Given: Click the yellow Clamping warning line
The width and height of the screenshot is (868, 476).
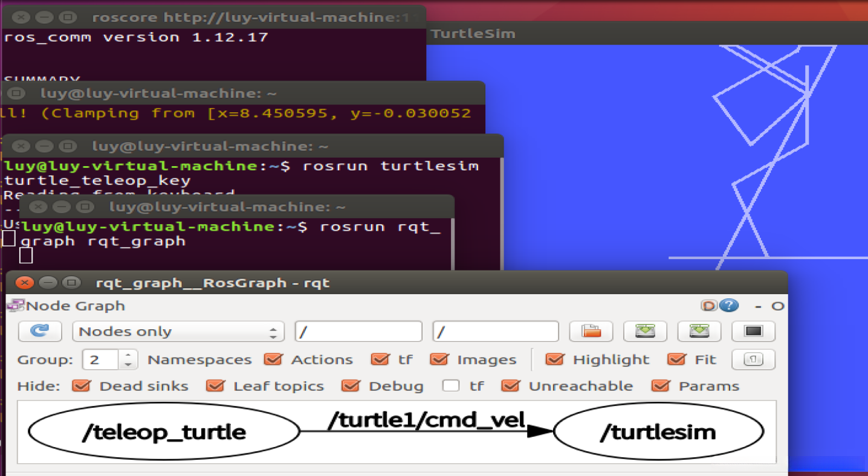Looking at the screenshot, I should [236, 113].
